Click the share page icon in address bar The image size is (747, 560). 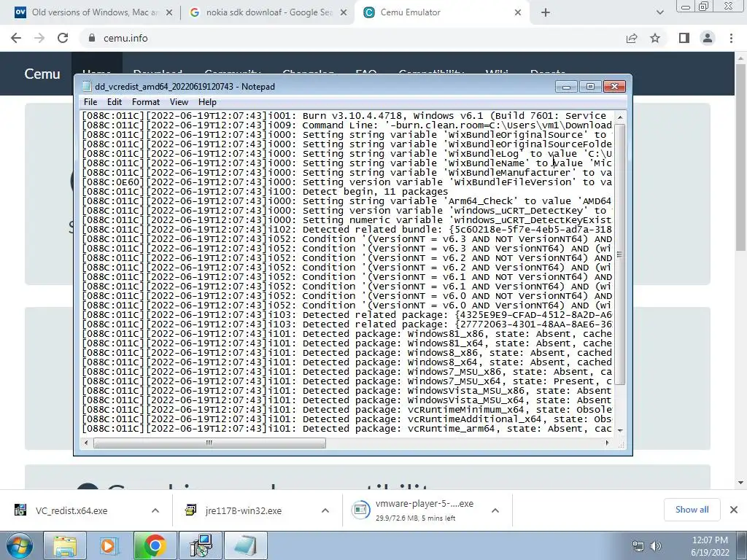[x=632, y=38]
